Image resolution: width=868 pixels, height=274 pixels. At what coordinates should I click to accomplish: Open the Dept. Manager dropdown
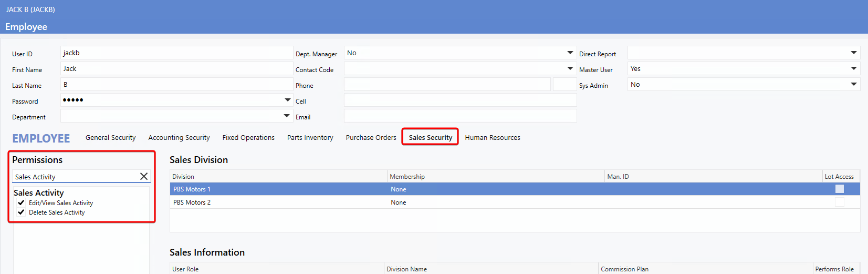point(570,53)
